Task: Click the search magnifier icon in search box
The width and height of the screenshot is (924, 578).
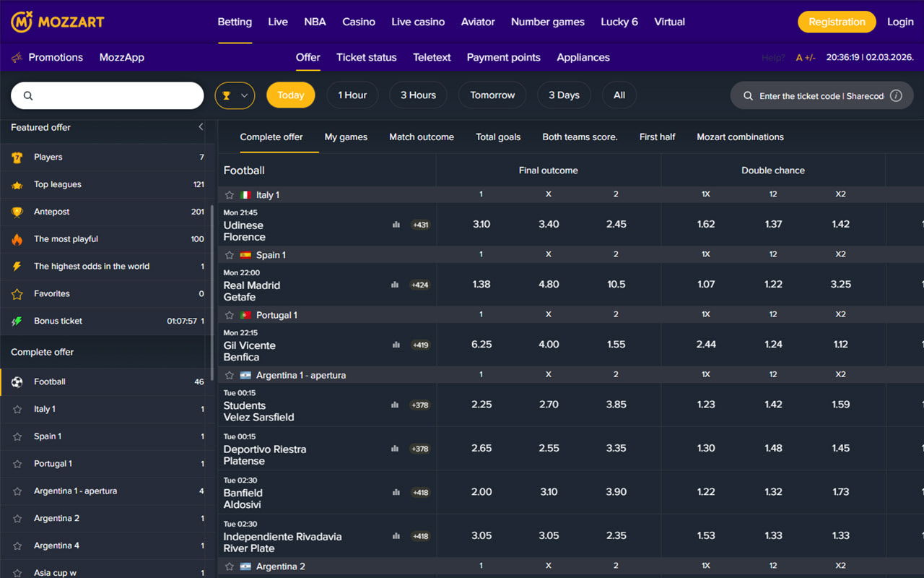Action: coord(28,95)
